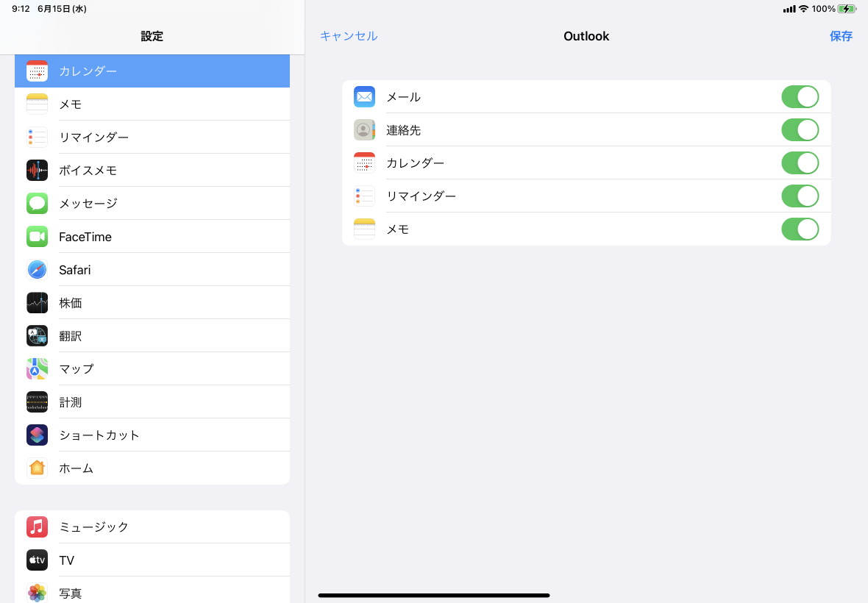The image size is (868, 603).
Task: Tap the battery icon in status bar
Action: [x=847, y=9]
